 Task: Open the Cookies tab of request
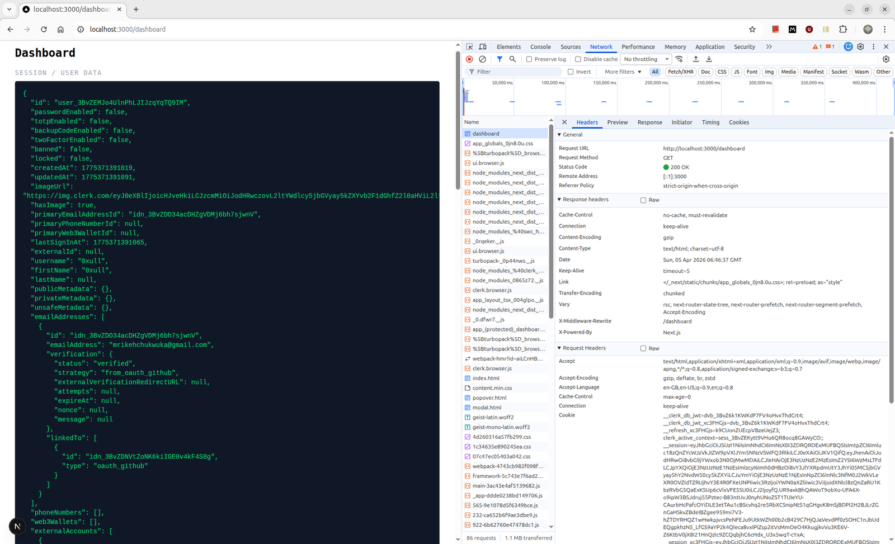coord(739,122)
